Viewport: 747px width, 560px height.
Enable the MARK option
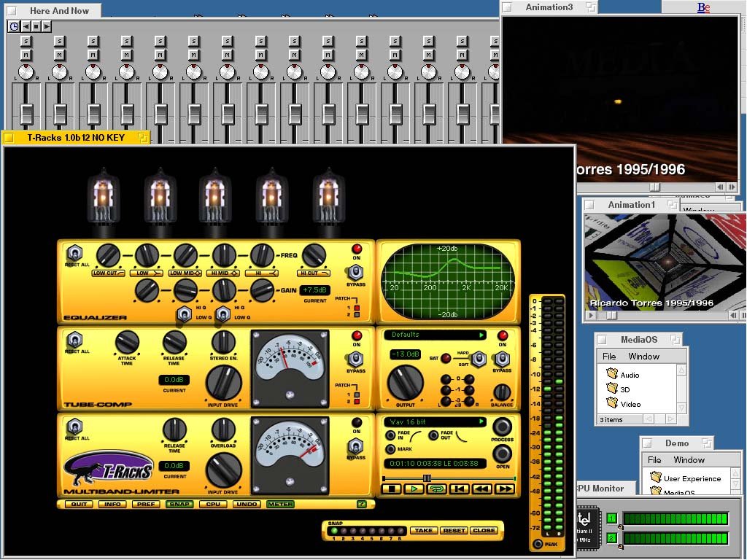[x=391, y=449]
